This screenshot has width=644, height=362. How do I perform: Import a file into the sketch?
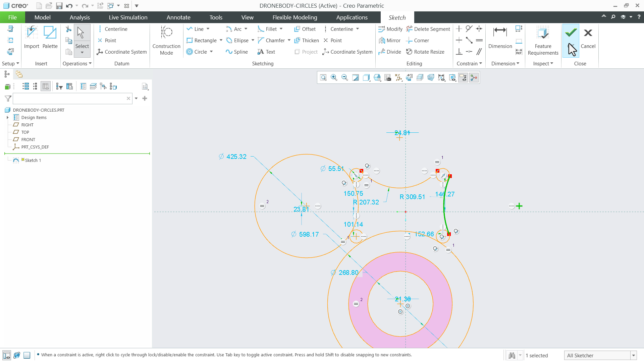pos(32,37)
